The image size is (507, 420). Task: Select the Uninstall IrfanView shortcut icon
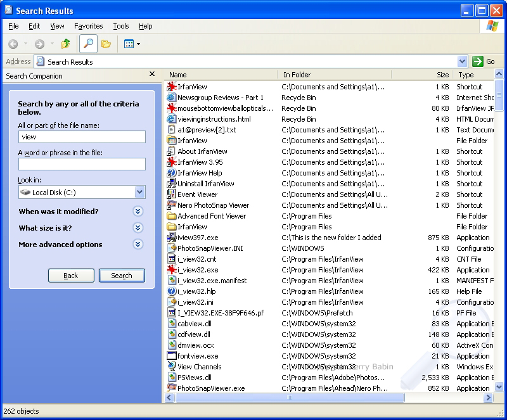pos(171,184)
